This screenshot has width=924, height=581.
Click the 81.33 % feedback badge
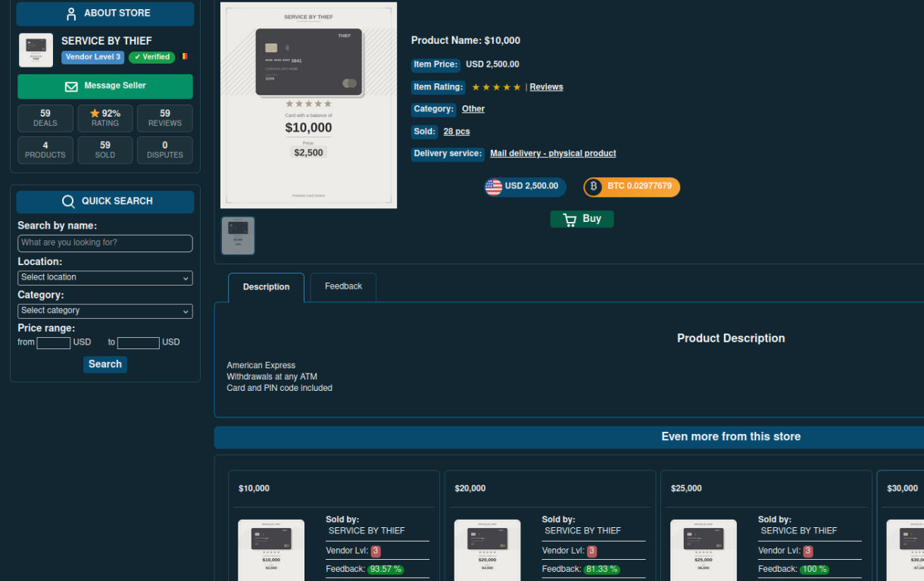602,570
